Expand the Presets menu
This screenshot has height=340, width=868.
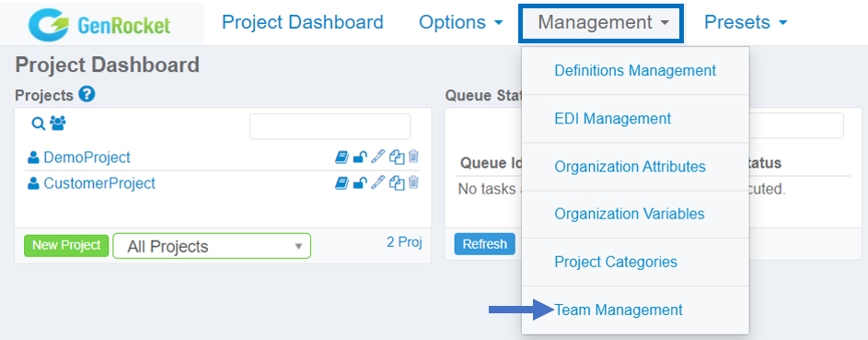[746, 22]
